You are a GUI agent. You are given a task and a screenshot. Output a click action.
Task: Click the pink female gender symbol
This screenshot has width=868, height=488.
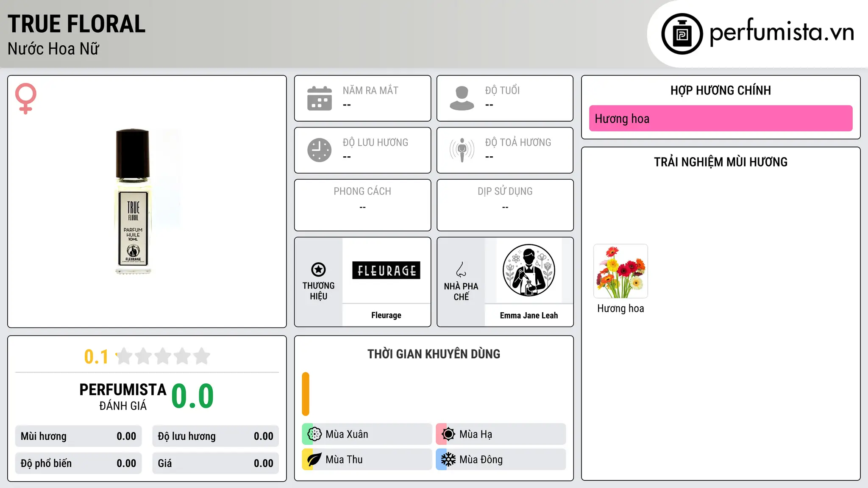point(25,98)
